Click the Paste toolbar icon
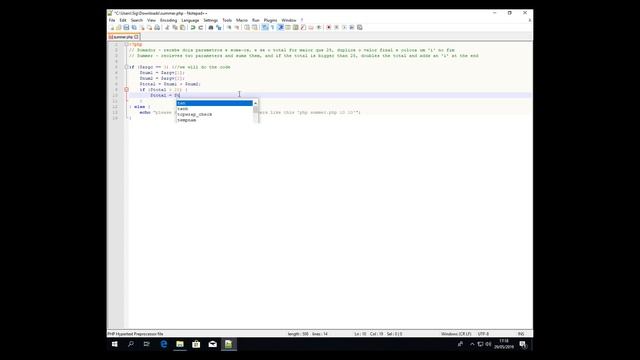 [x=182, y=27]
